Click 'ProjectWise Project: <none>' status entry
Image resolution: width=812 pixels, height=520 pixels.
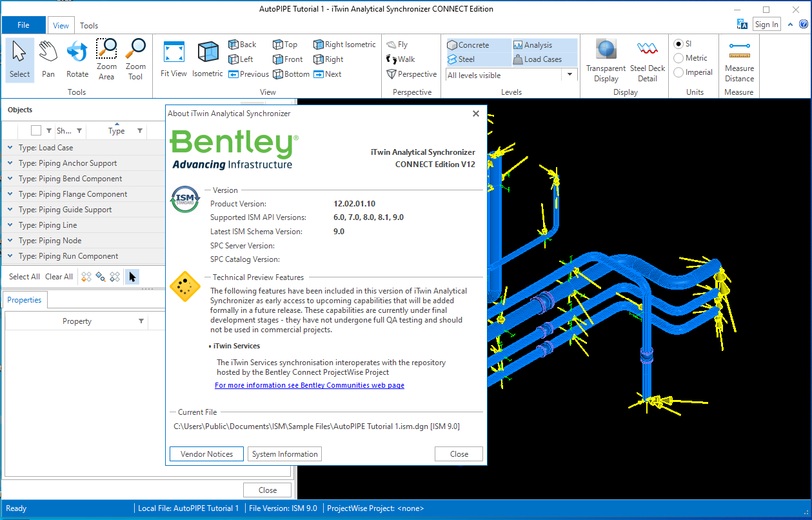coord(375,508)
